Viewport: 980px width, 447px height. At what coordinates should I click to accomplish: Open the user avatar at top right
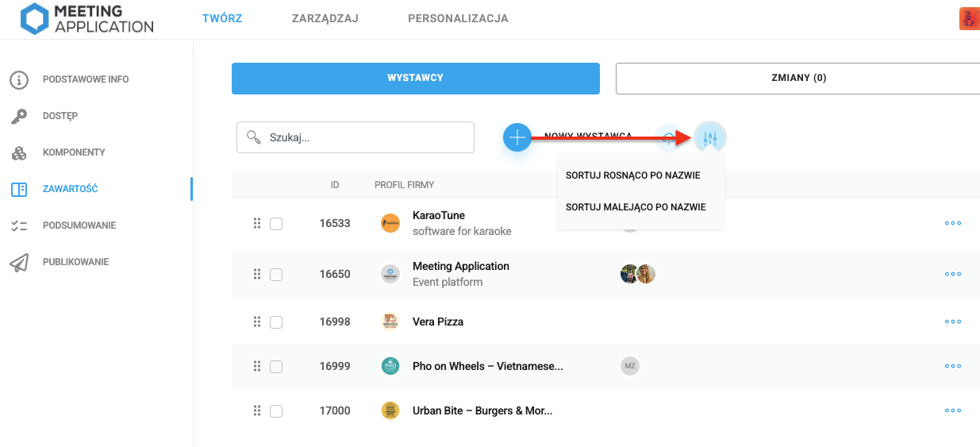pos(970,19)
